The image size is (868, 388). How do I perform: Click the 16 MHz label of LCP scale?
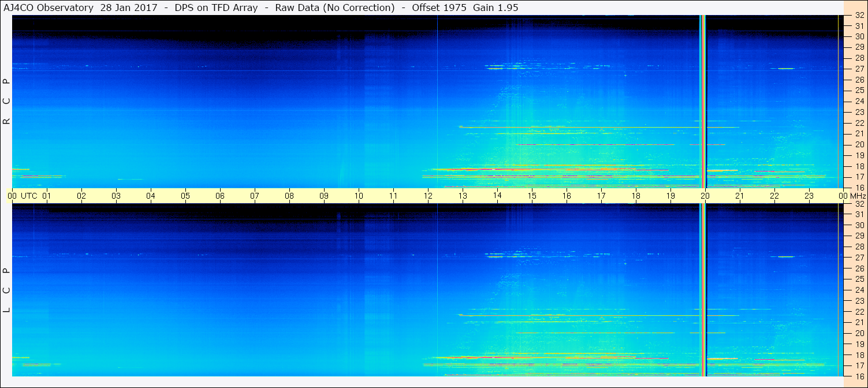859,376
